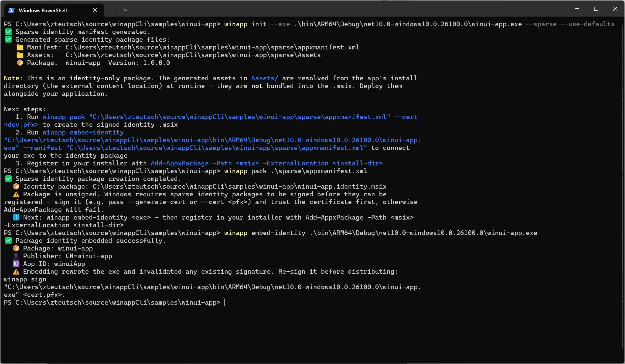Click package icon beside 'Identity package' path

16,186
